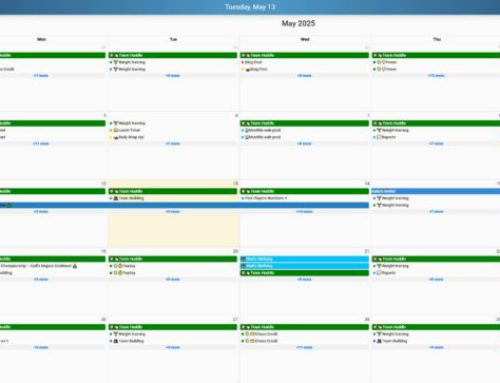Open Team Huddle event on Tuesday April 29

pos(173,55)
